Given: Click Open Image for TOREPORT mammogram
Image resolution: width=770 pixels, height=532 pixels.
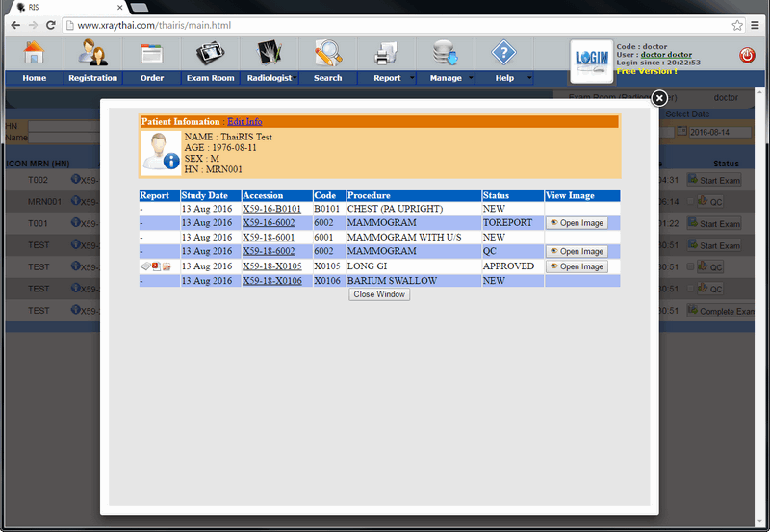Looking at the screenshot, I should click(577, 223).
